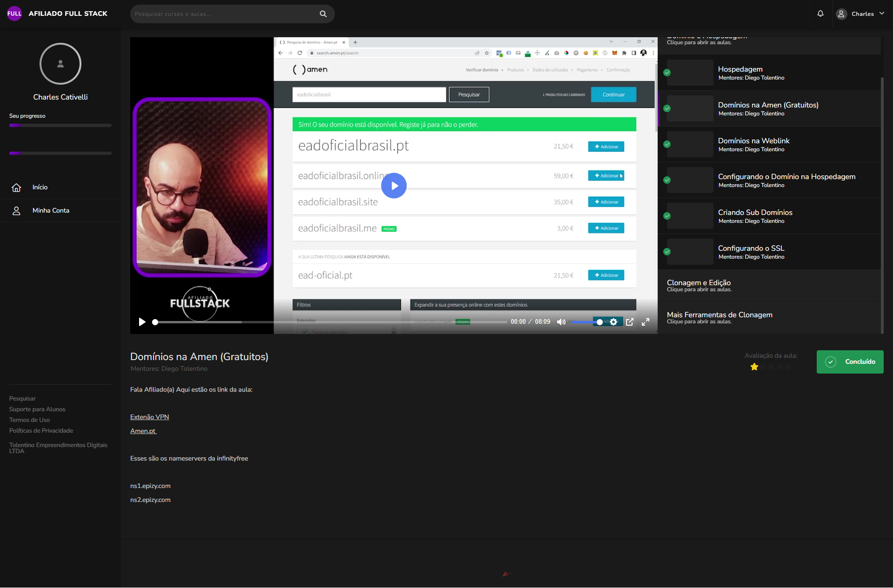The width and height of the screenshot is (893, 588).
Task: Open video settings gear icon
Action: click(613, 322)
